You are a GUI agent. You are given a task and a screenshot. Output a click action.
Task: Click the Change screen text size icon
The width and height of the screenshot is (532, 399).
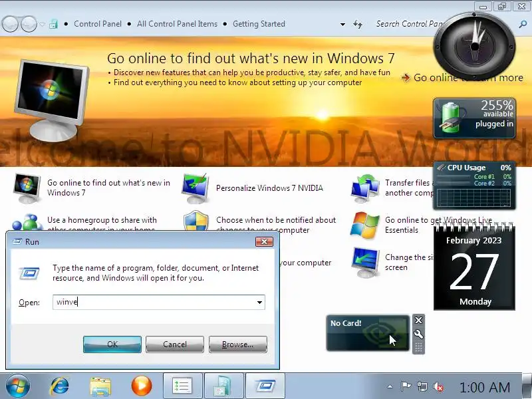tap(365, 262)
